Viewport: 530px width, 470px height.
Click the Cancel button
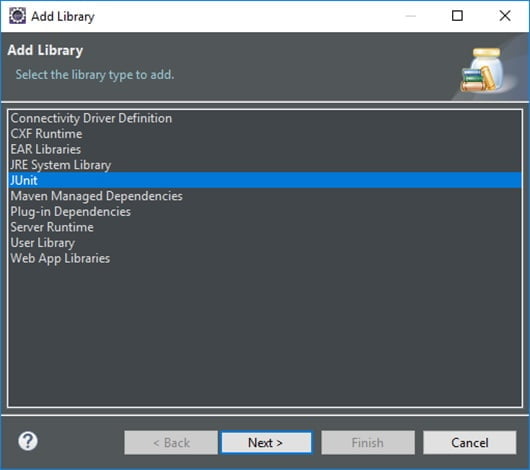pyautogui.click(x=469, y=443)
